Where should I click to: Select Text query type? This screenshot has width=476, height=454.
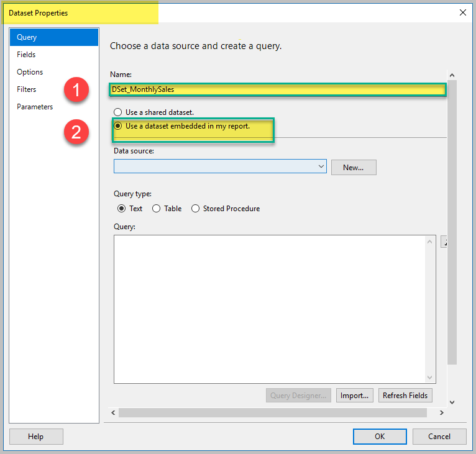tap(130, 209)
